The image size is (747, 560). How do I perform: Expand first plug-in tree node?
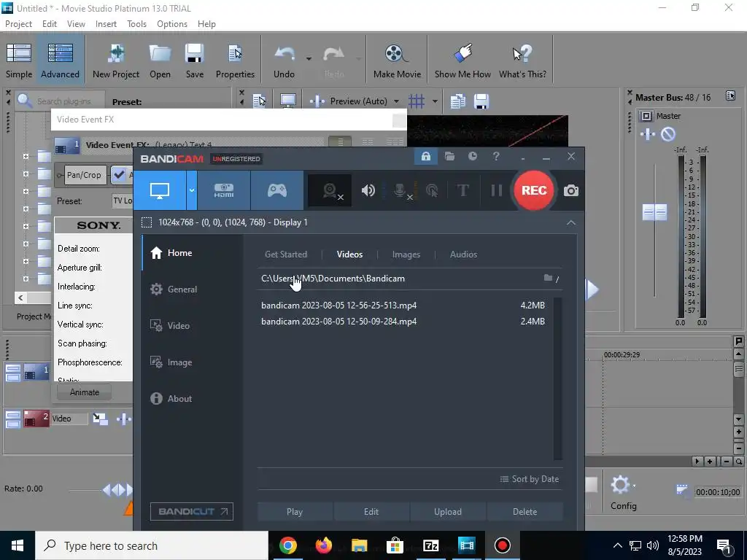[x=26, y=156]
